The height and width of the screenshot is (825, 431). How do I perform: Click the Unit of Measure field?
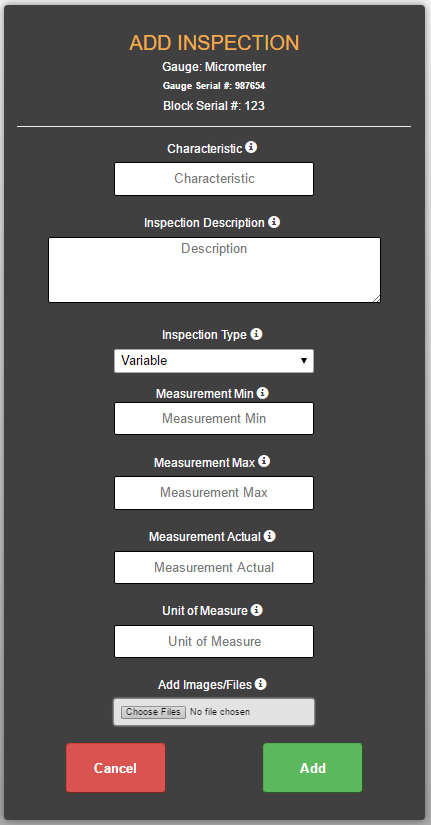tap(214, 641)
